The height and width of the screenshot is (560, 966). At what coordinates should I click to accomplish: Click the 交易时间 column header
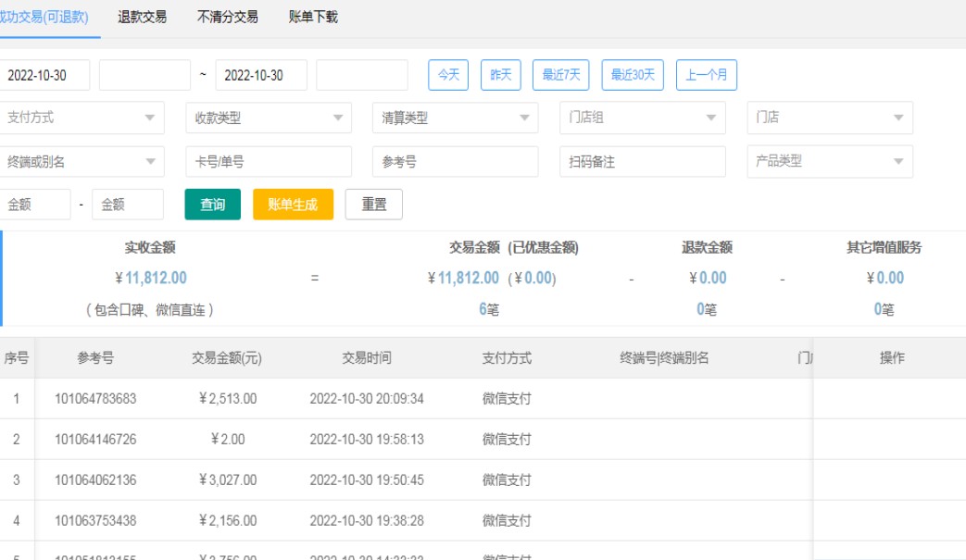367,358
